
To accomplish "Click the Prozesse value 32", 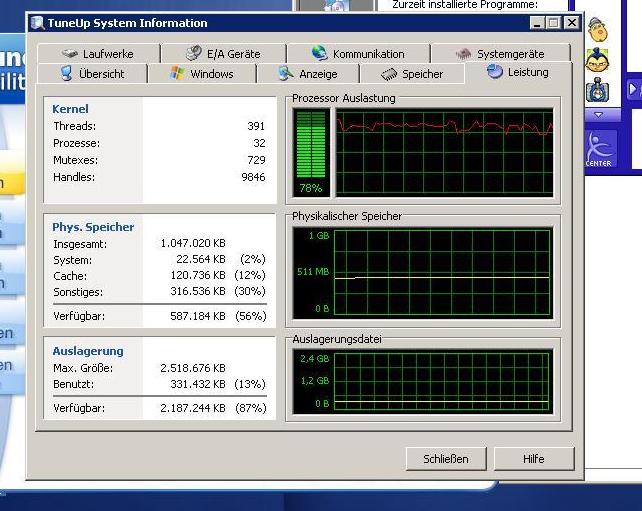I will point(259,143).
